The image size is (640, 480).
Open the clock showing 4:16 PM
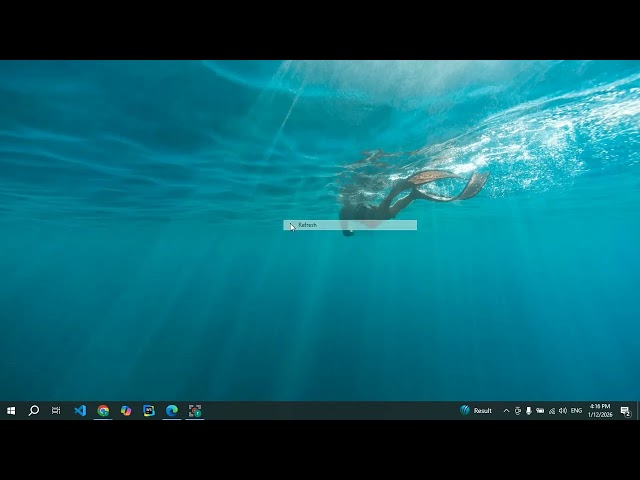(600, 411)
